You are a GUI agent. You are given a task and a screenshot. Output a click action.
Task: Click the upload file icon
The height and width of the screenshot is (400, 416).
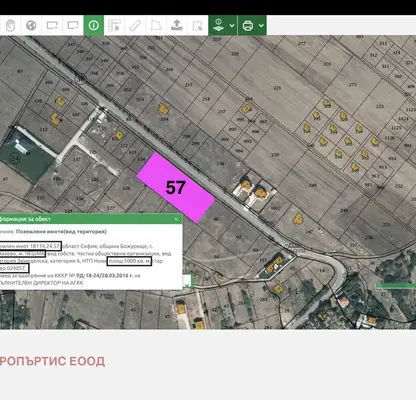pyautogui.click(x=177, y=25)
